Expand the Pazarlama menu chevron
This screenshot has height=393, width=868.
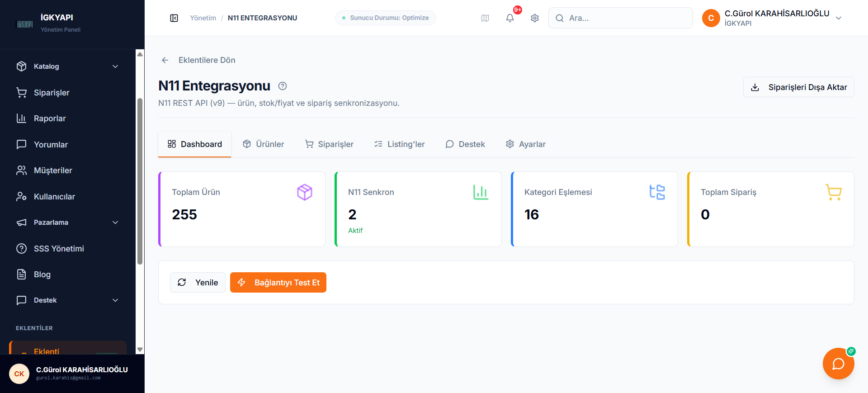115,223
